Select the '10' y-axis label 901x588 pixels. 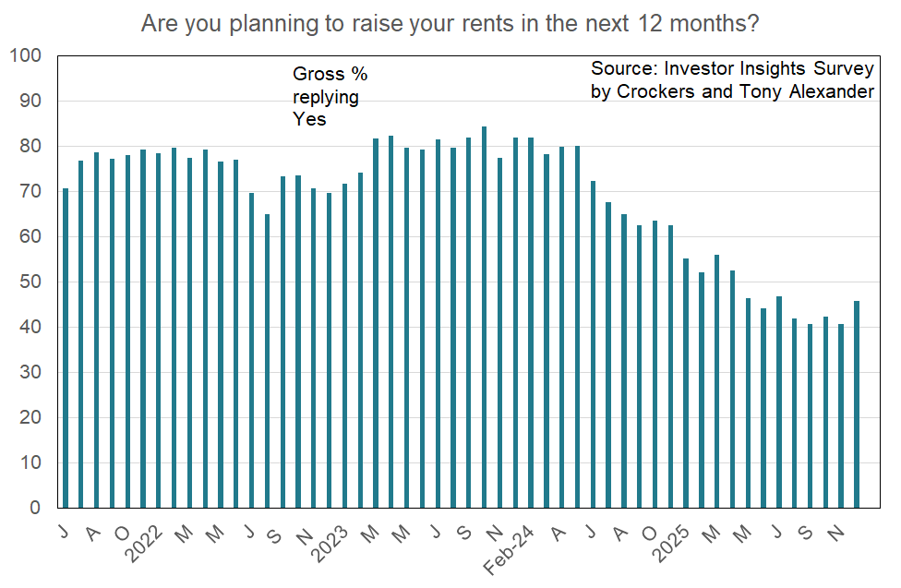30,462
